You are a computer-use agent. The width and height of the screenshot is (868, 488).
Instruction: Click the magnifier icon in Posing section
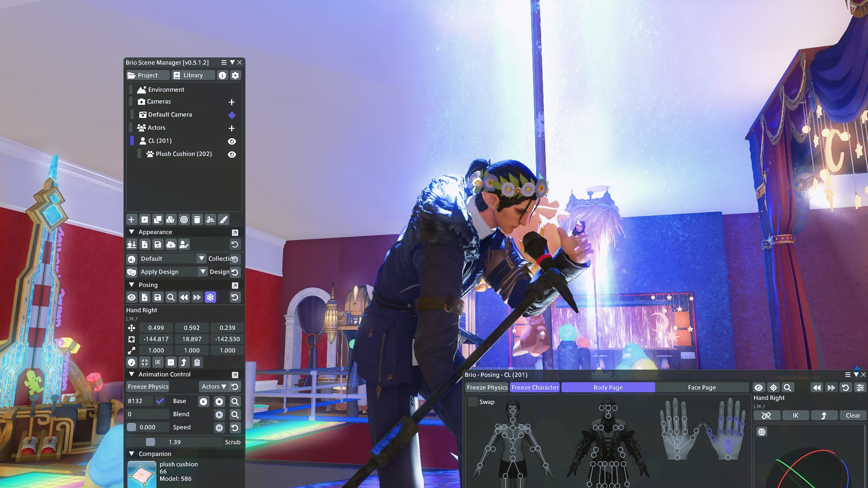(x=170, y=297)
